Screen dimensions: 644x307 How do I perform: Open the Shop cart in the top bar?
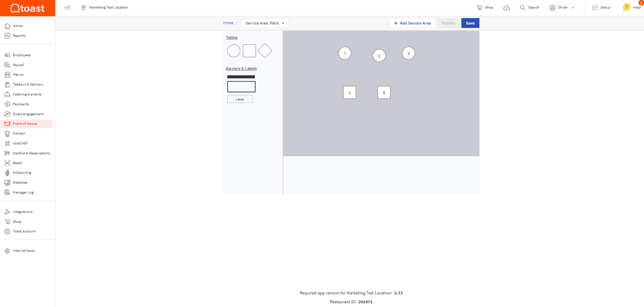pyautogui.click(x=484, y=7)
